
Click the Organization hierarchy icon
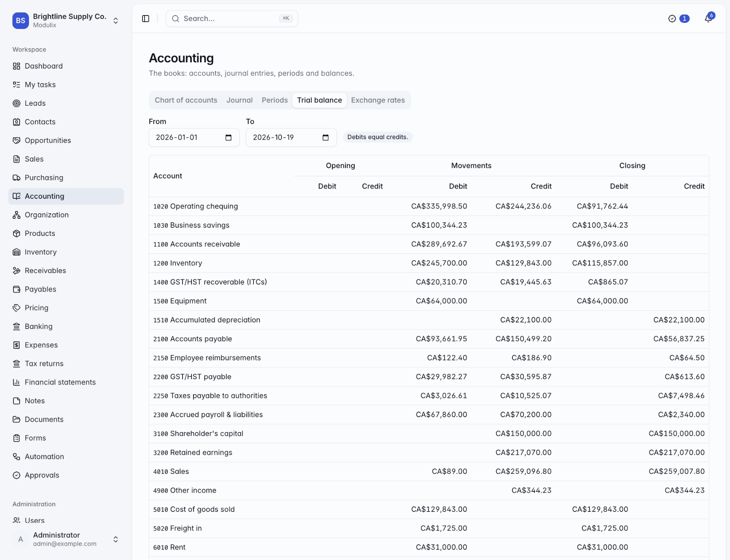[x=16, y=215]
